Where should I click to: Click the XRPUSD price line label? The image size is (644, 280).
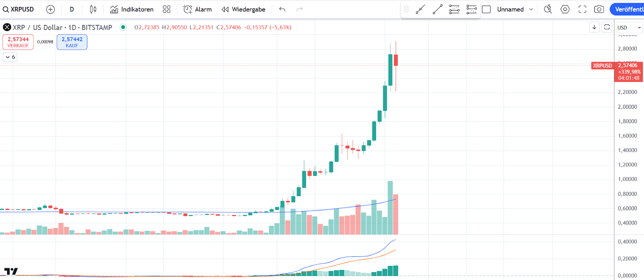click(x=602, y=66)
